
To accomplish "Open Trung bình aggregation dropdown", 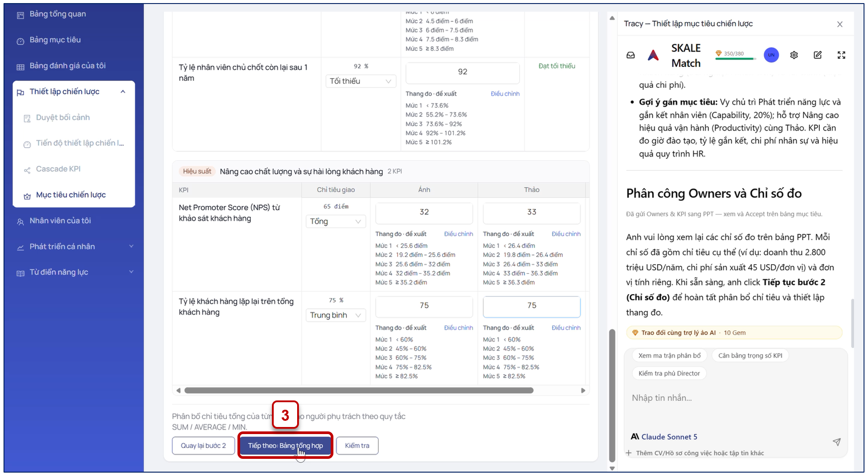I will pos(336,315).
